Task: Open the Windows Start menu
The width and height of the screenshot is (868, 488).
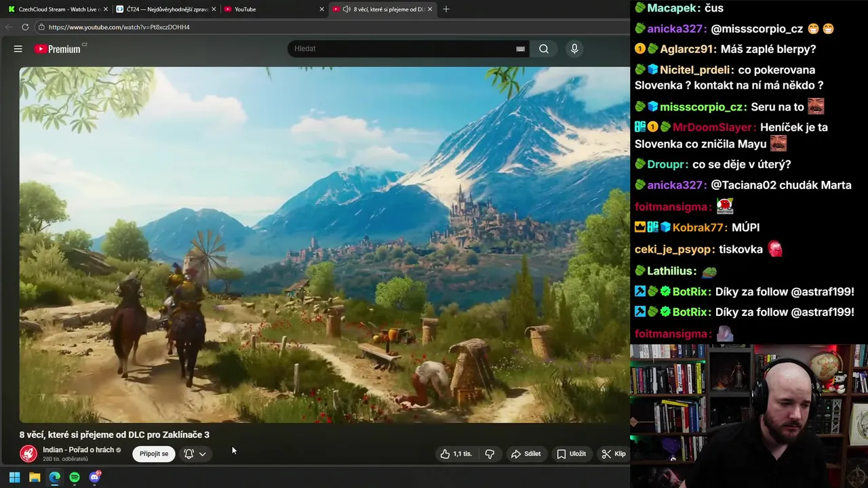Action: pos(14,477)
